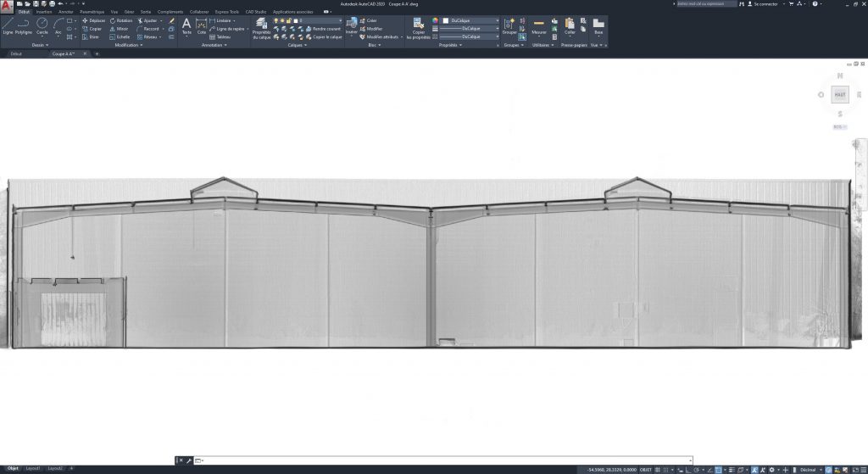Switch to the Début file tab

(16, 53)
